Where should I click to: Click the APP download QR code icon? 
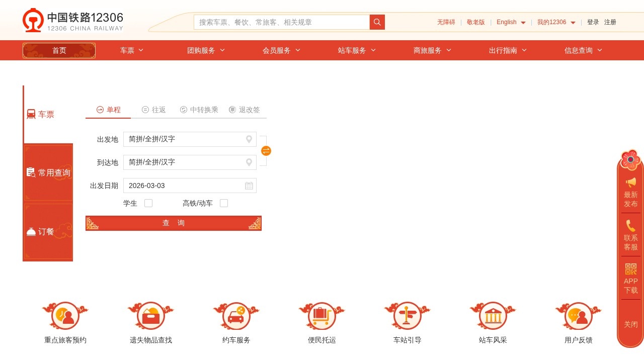click(630, 269)
